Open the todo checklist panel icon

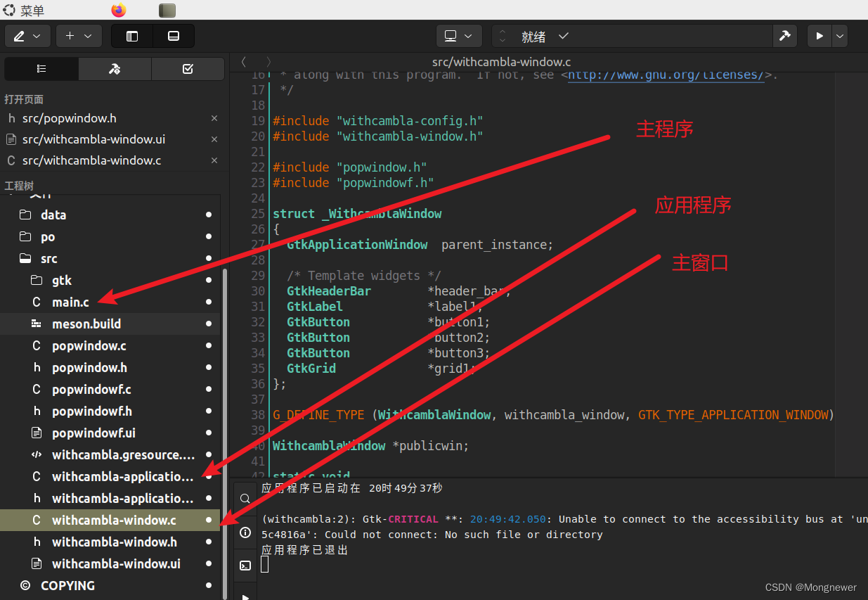click(x=188, y=69)
